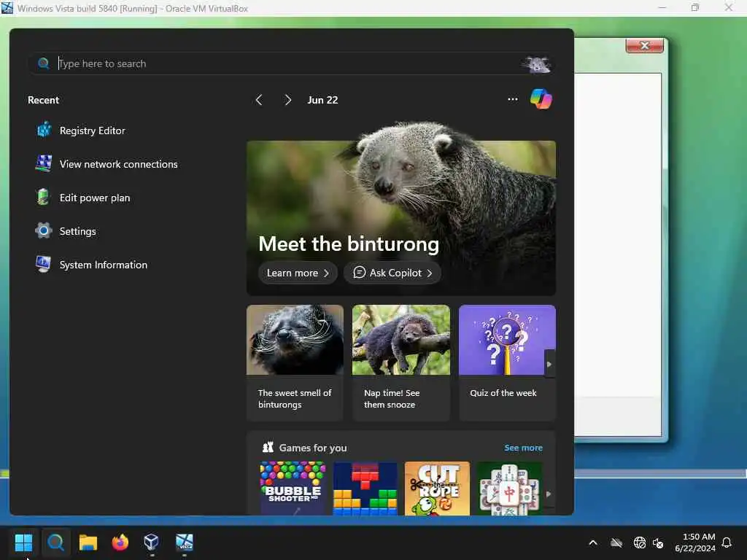Open the network globe tray icon
This screenshot has height=560, width=747.
(x=639, y=542)
